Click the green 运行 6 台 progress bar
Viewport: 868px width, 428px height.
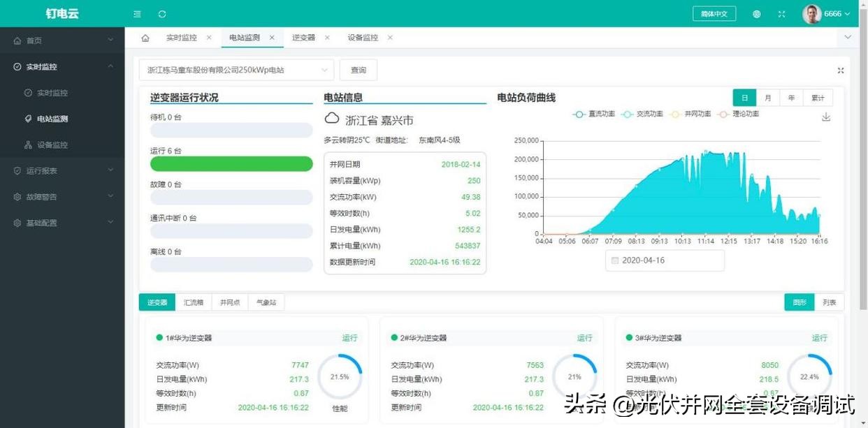tap(231, 163)
